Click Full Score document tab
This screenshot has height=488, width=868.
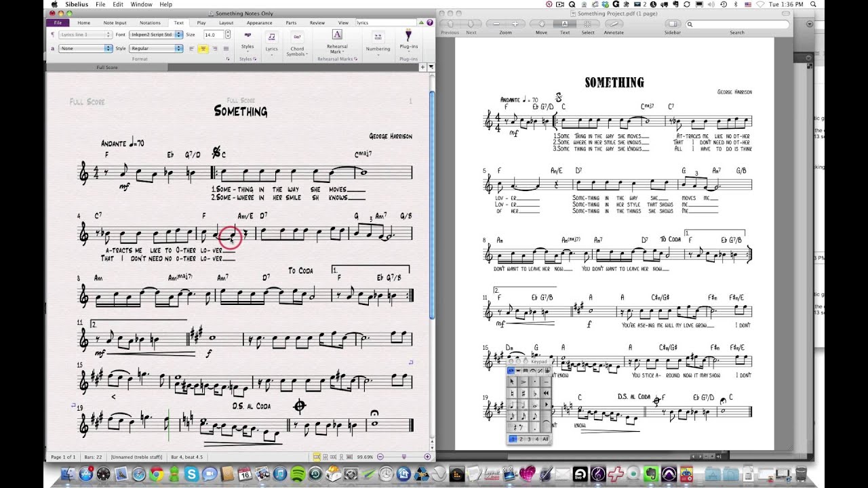(107, 67)
